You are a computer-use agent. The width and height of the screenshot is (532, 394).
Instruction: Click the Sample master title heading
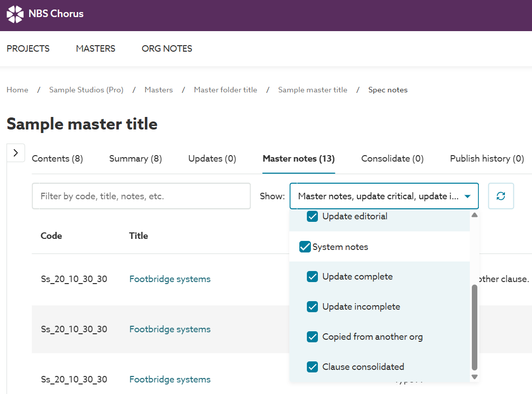(82, 123)
